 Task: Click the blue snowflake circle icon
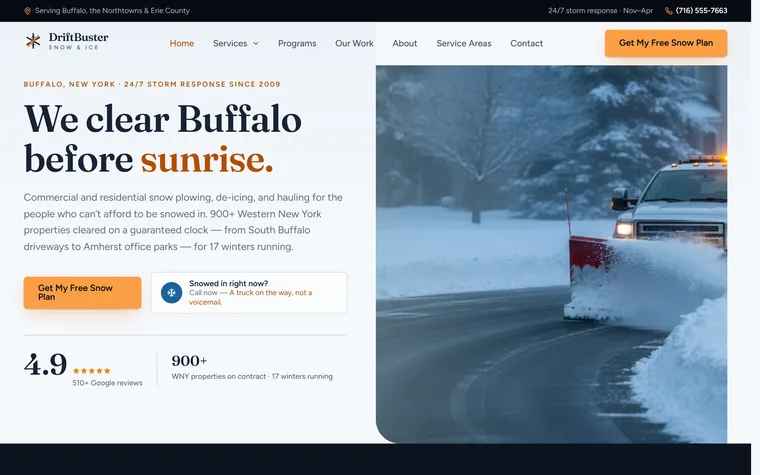[x=171, y=293]
